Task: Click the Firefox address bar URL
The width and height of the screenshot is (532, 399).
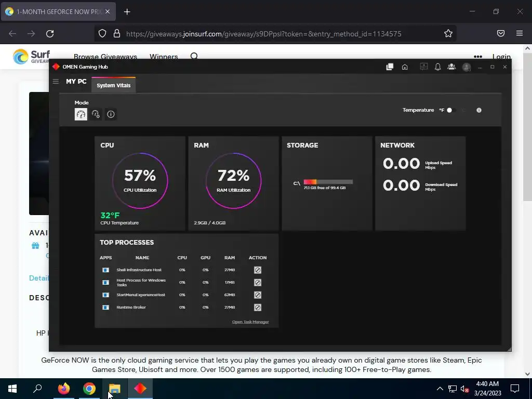Action: point(263,34)
